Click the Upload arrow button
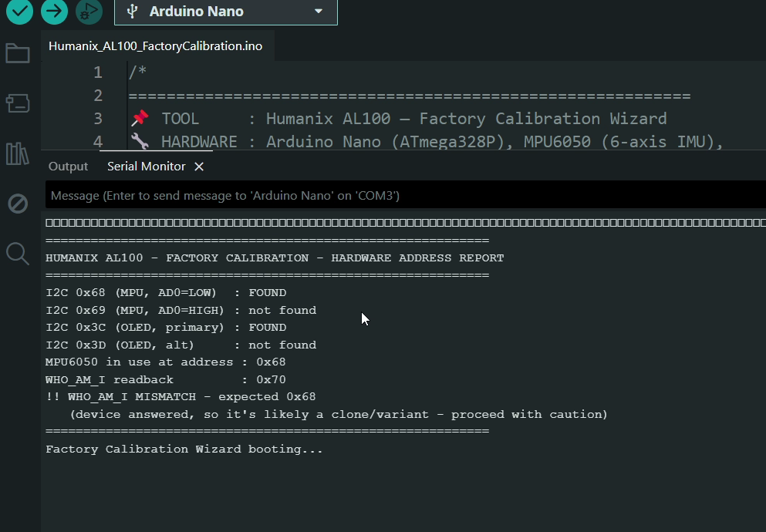766x532 pixels. point(54,12)
